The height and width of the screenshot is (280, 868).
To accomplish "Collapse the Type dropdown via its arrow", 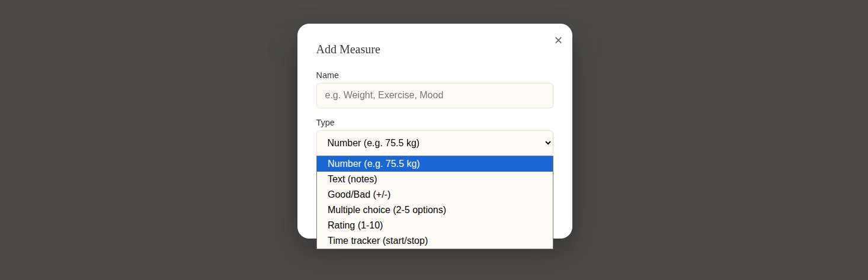I will click(x=547, y=143).
